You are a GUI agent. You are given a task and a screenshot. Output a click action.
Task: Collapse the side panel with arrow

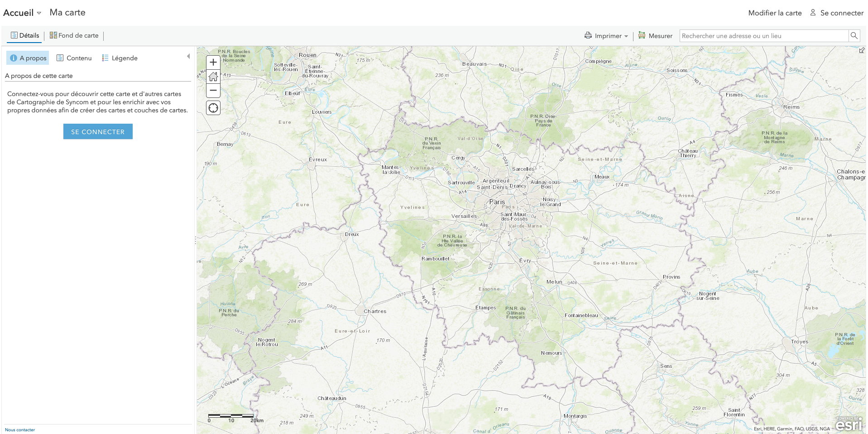click(x=188, y=57)
